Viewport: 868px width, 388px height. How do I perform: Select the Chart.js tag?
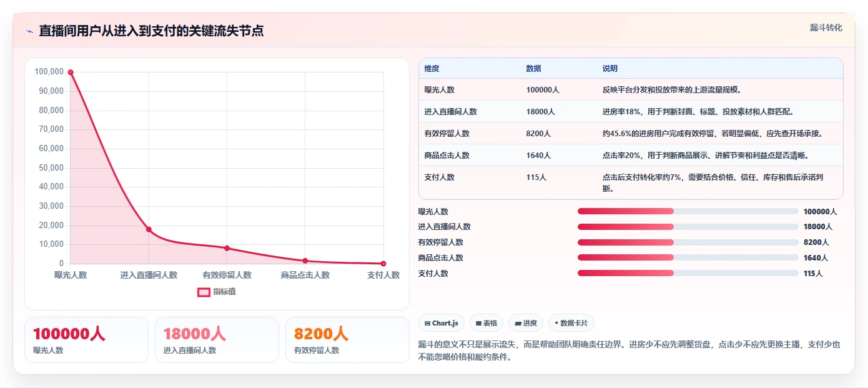click(x=441, y=323)
